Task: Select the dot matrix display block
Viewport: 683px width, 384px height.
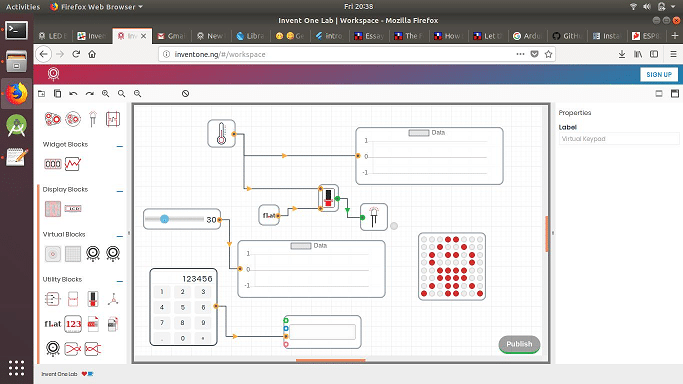Action: tap(53, 209)
